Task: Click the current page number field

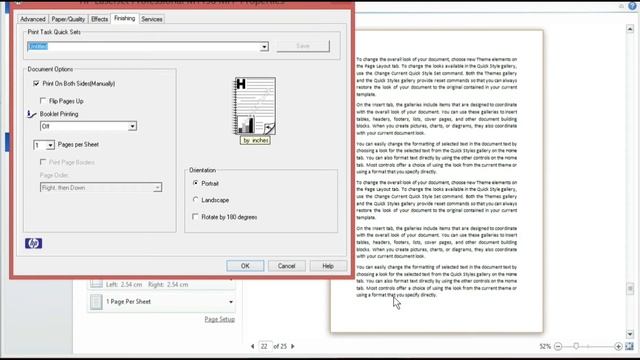Action: pos(264,346)
